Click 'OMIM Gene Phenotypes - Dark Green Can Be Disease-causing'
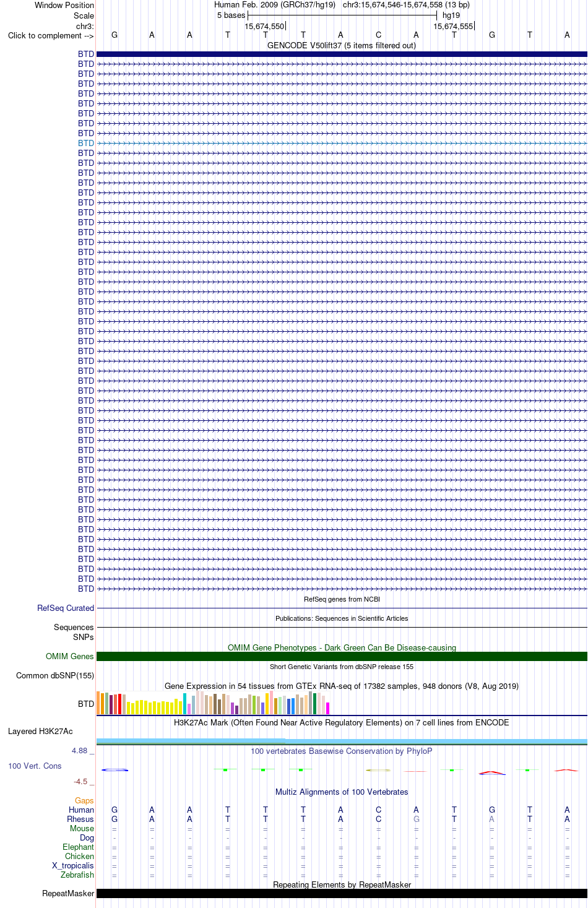 (342, 647)
